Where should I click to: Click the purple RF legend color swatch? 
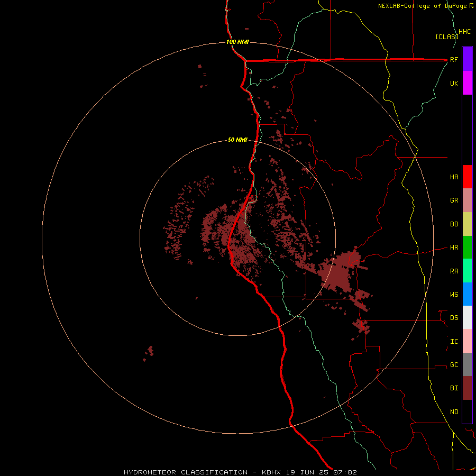click(467, 59)
